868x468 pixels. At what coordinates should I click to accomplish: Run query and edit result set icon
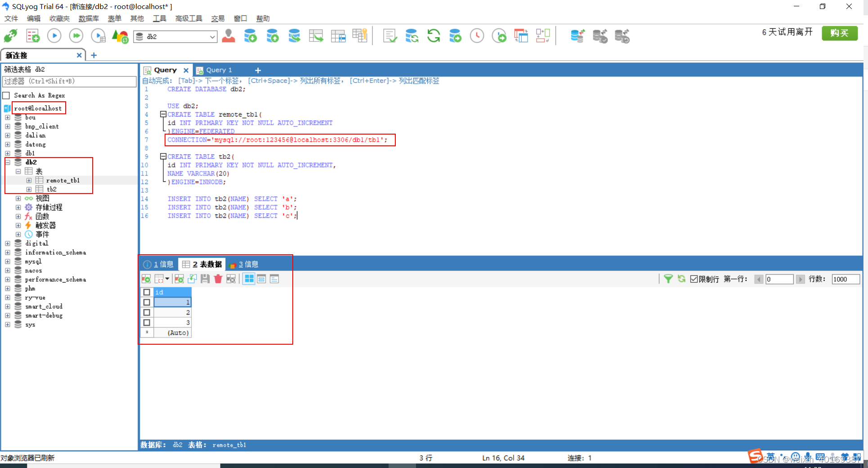pos(98,36)
